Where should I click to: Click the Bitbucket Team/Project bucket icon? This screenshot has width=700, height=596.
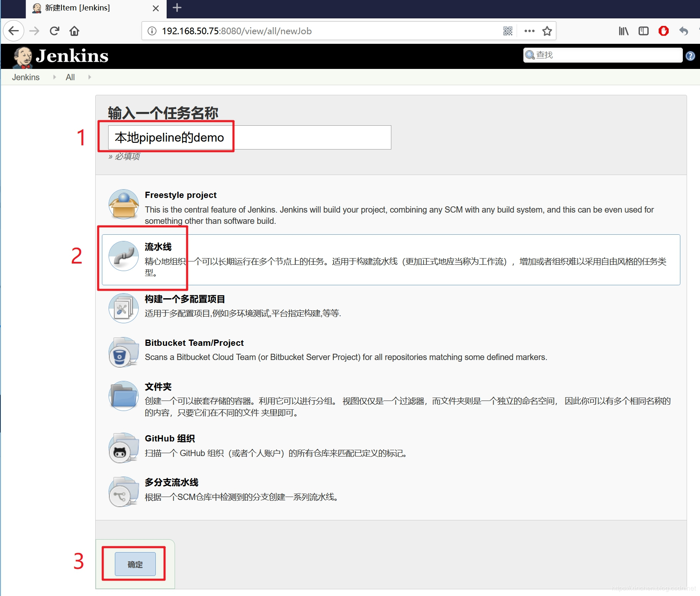(123, 352)
